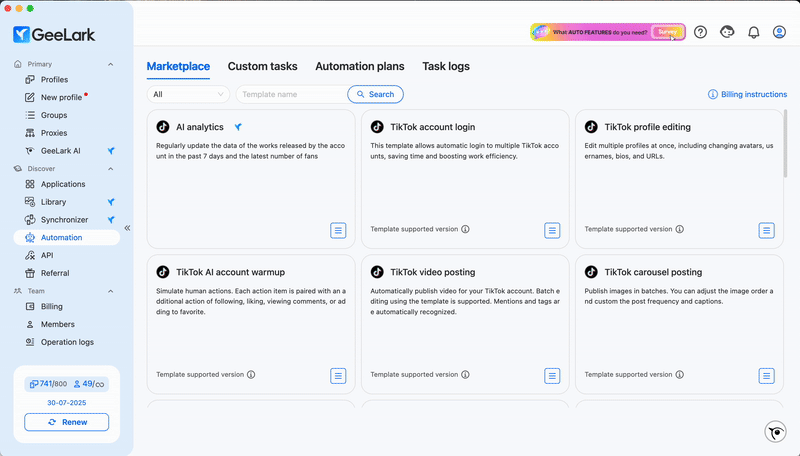This screenshot has height=456, width=800.
Task: Switch to the Custom tasks tab
Action: click(x=262, y=66)
